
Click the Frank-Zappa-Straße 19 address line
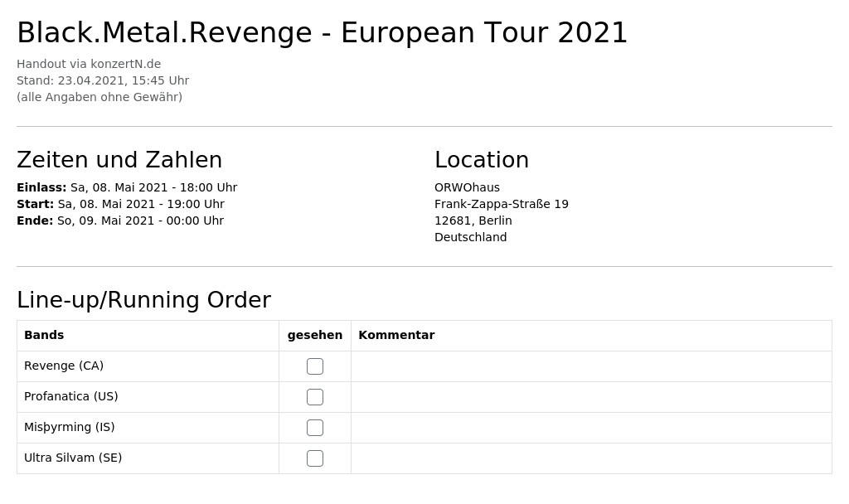tap(502, 204)
